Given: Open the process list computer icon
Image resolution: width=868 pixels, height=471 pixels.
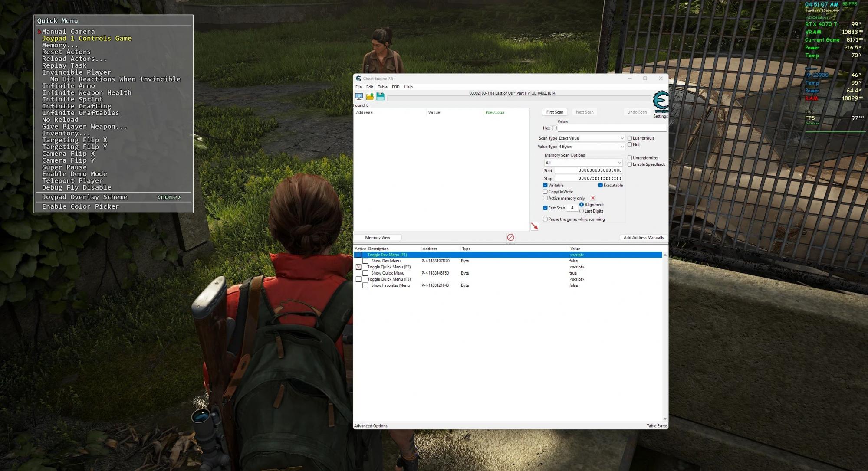Looking at the screenshot, I should tap(359, 96).
